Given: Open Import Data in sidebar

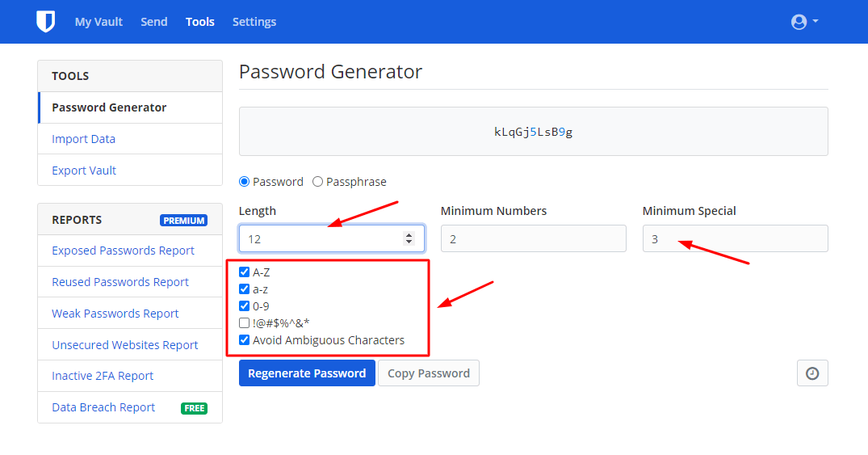Looking at the screenshot, I should (x=84, y=139).
